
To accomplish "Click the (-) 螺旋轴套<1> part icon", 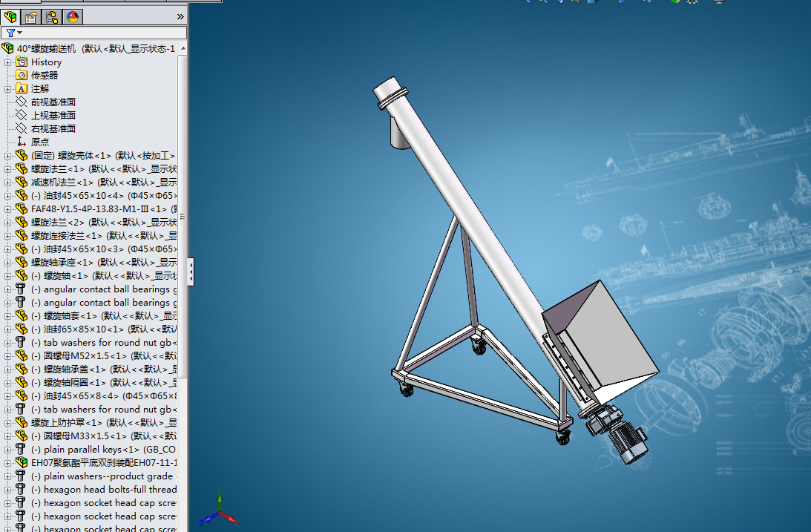I will 22,315.
